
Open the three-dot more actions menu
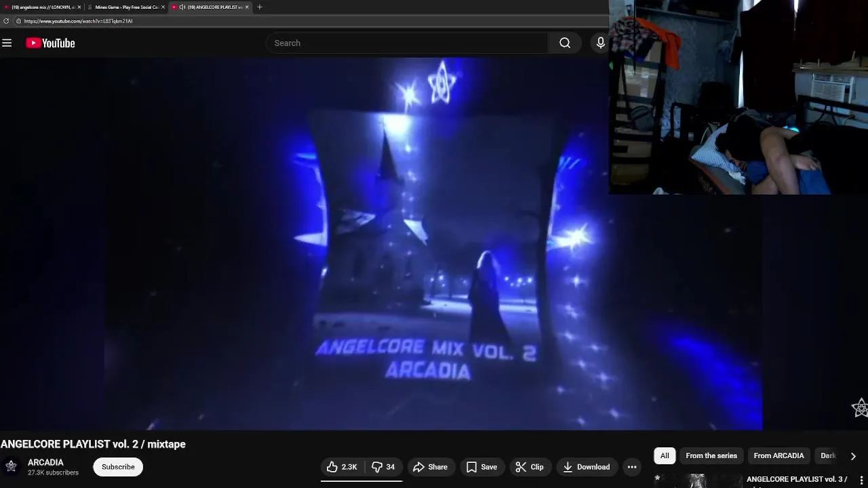click(x=632, y=467)
